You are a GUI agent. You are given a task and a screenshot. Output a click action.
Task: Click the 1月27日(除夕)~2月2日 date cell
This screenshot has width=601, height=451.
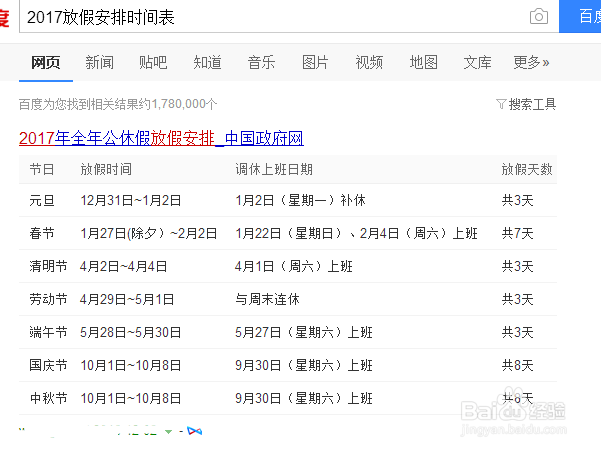pos(149,233)
